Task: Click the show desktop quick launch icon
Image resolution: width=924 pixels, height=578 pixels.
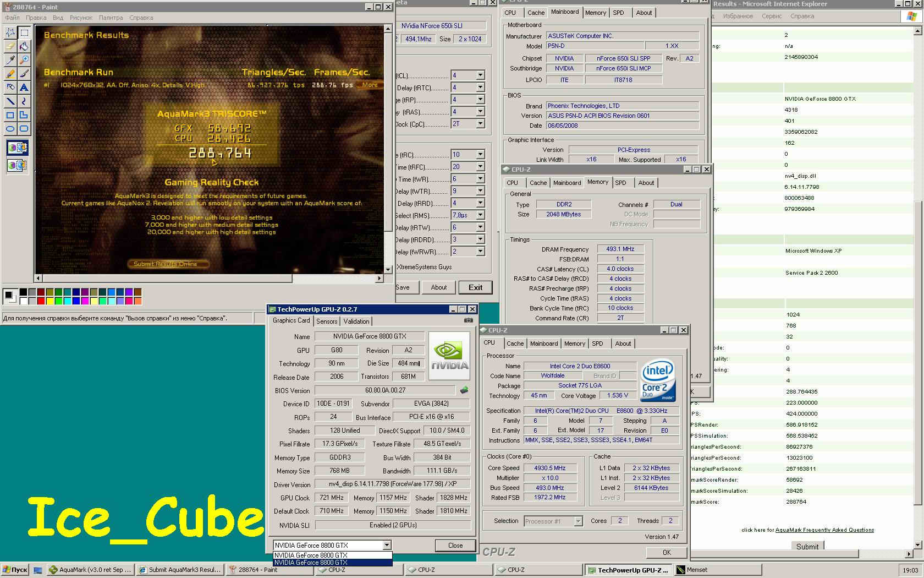Action: click(38, 570)
